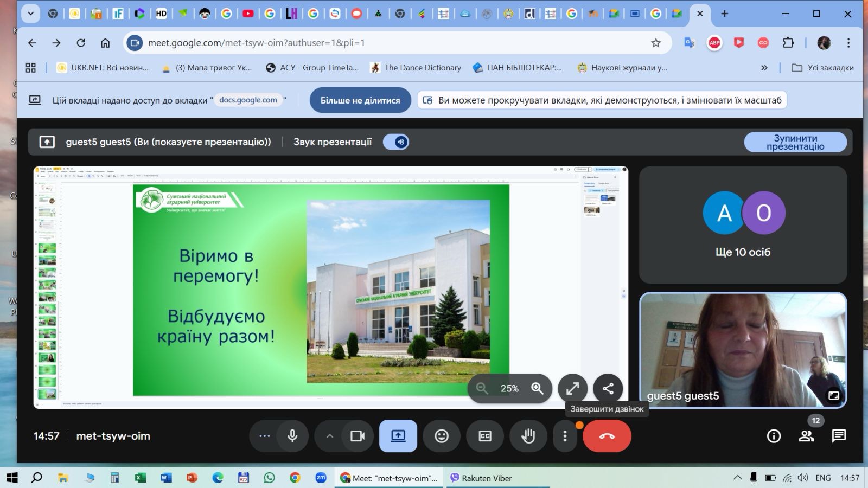Open the emoji reactions panel
868x488 pixels.
click(442, 436)
